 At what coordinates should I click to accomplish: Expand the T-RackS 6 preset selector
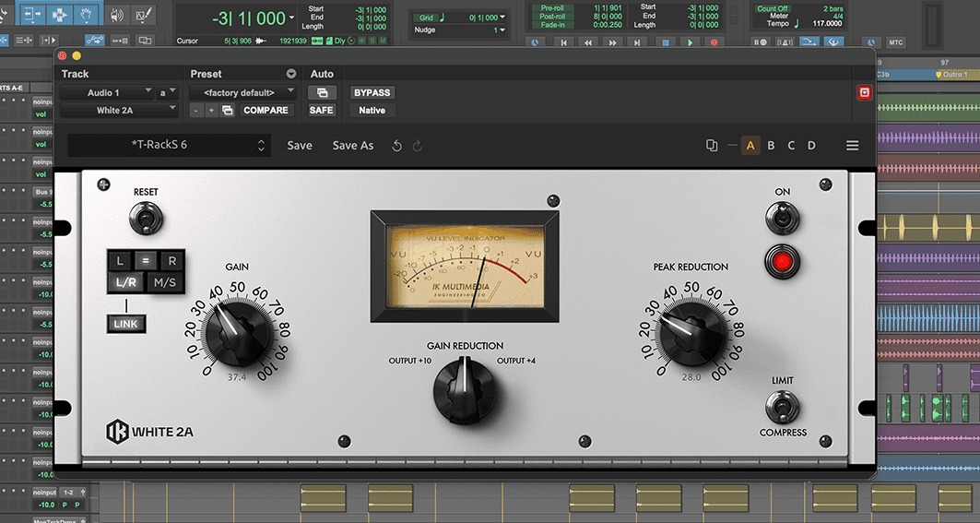(x=261, y=146)
